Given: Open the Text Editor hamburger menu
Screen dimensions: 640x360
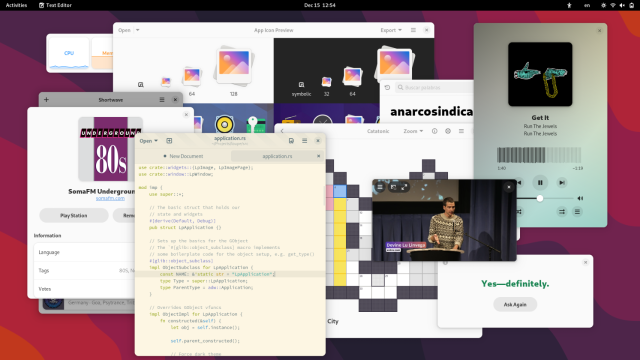Looking at the screenshot, I should 304,141.
